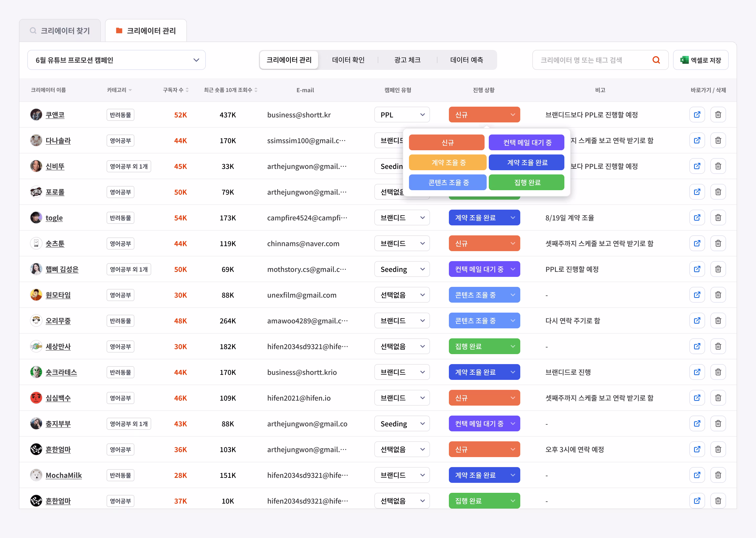
Task: Open external link icon for 쿠앤코
Action: pos(697,115)
